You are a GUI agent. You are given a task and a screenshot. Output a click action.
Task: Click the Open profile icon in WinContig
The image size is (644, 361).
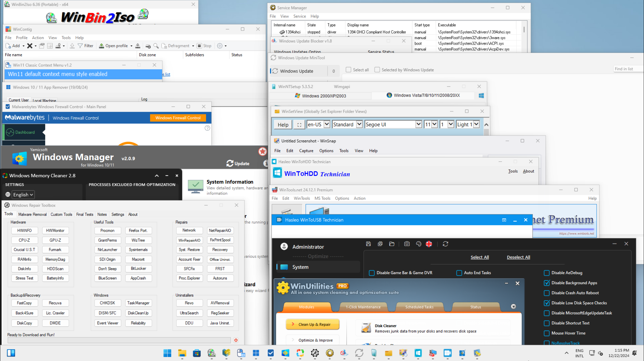(x=101, y=46)
